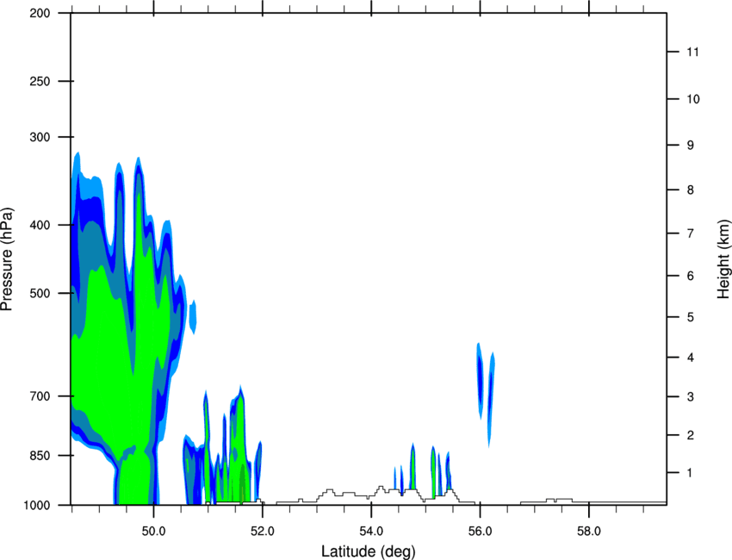Select the 58.0 latitude tick label

click(589, 532)
